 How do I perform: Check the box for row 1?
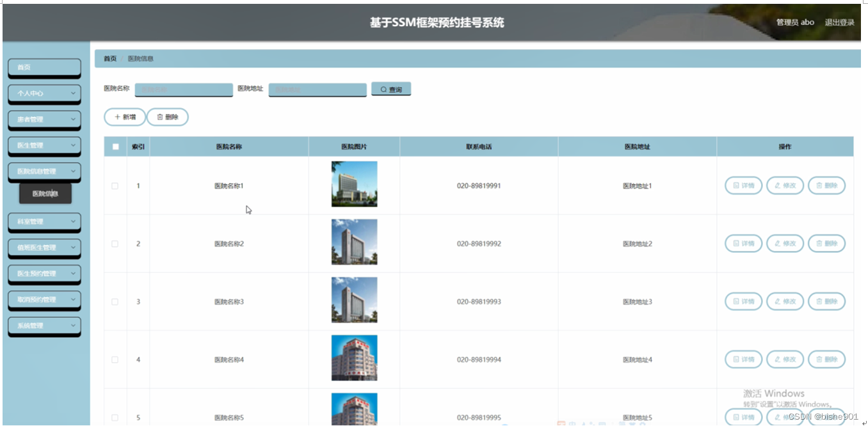click(x=115, y=185)
